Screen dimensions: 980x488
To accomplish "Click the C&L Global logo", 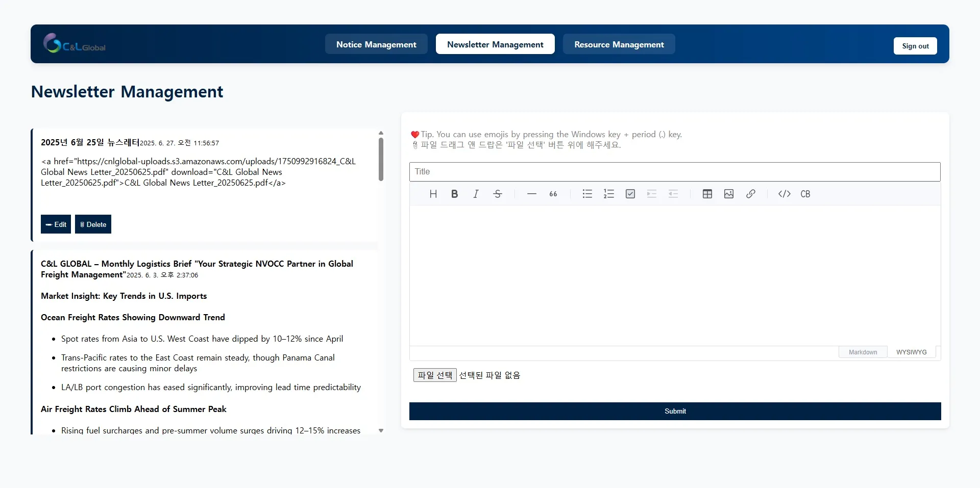I will (x=75, y=44).
